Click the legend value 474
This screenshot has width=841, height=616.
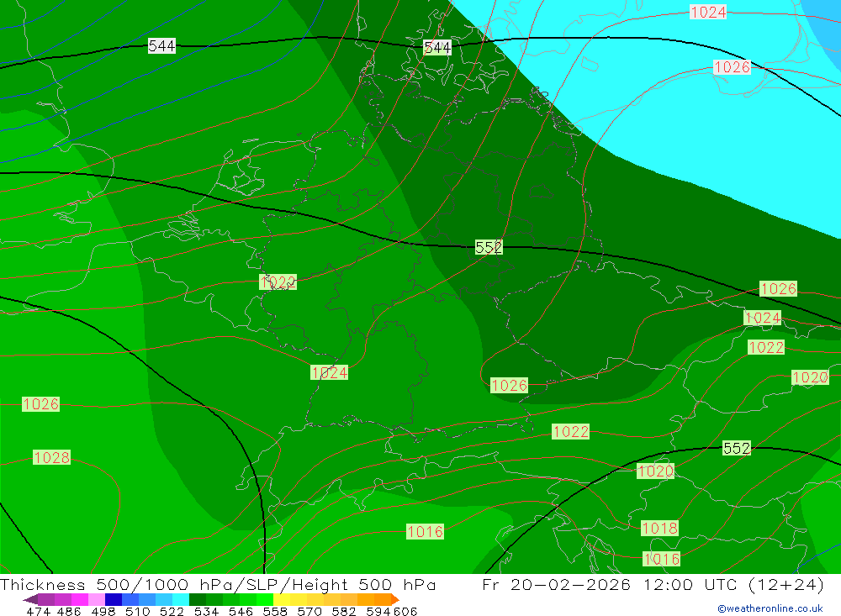[x=38, y=611]
